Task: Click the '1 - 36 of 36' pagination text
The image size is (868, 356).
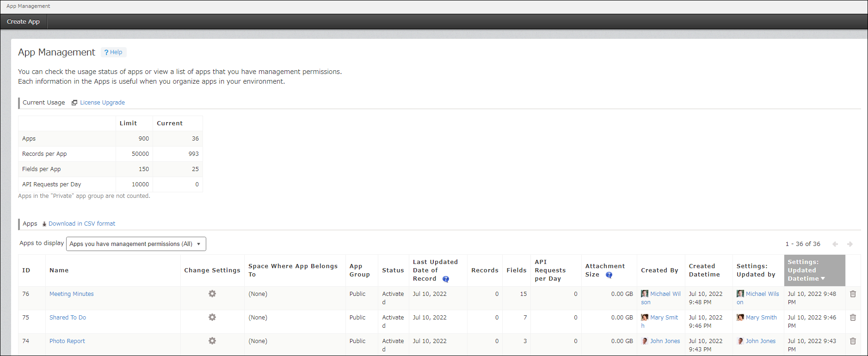Action: [x=803, y=244]
